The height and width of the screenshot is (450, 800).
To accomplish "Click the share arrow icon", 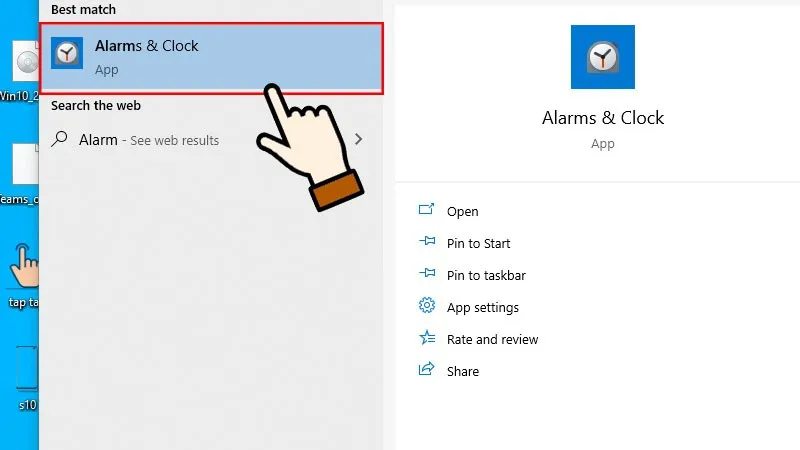I will point(427,368).
